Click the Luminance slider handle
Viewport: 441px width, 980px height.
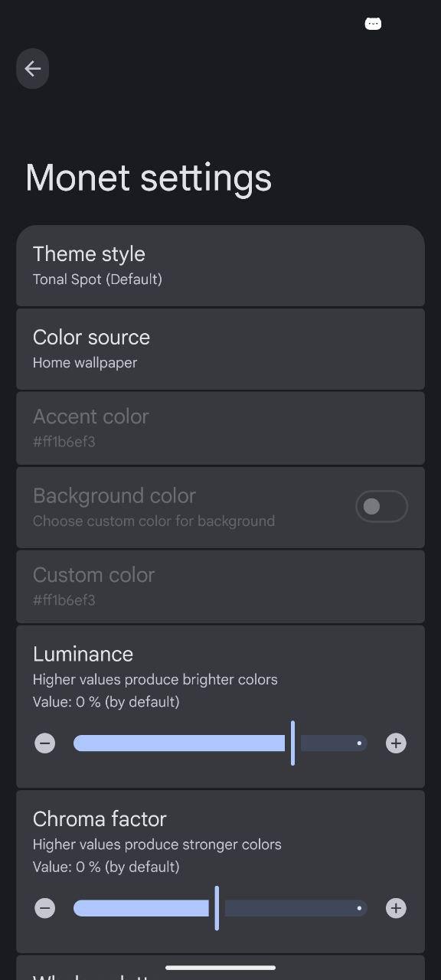[x=292, y=743]
